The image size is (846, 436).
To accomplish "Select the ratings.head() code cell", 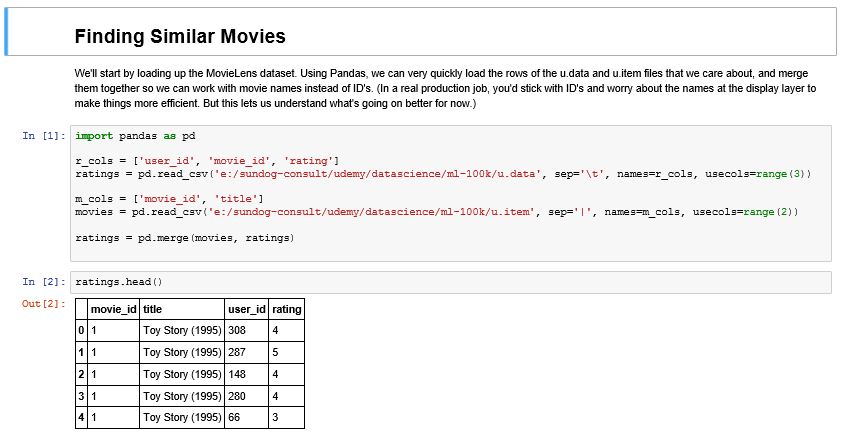I will click(451, 282).
